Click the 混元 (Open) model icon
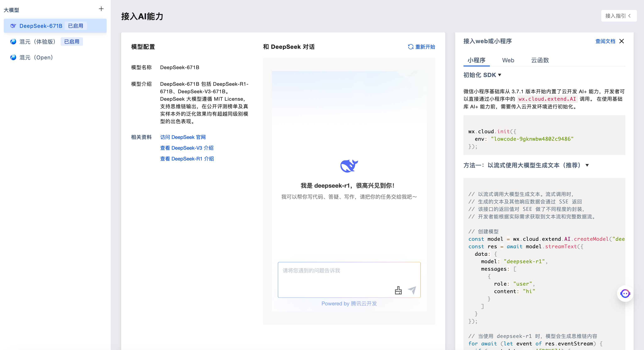Image resolution: width=644 pixels, height=350 pixels. [x=13, y=58]
